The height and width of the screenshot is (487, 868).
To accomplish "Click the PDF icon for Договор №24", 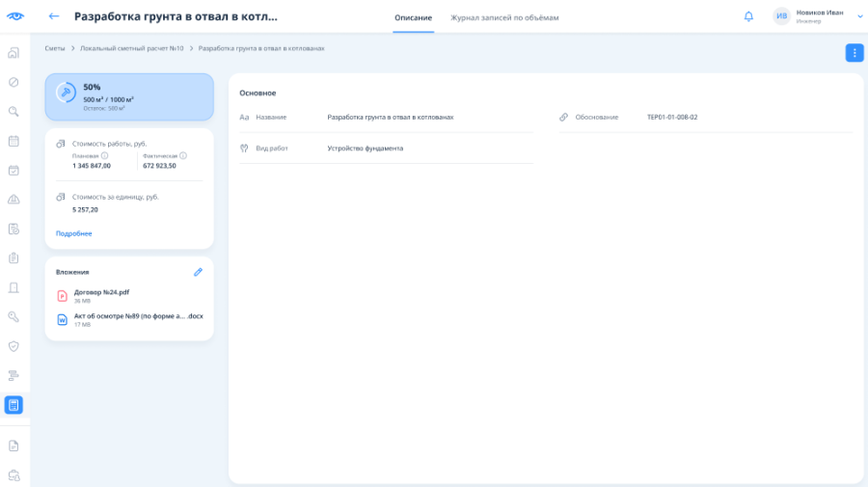I will point(62,295).
